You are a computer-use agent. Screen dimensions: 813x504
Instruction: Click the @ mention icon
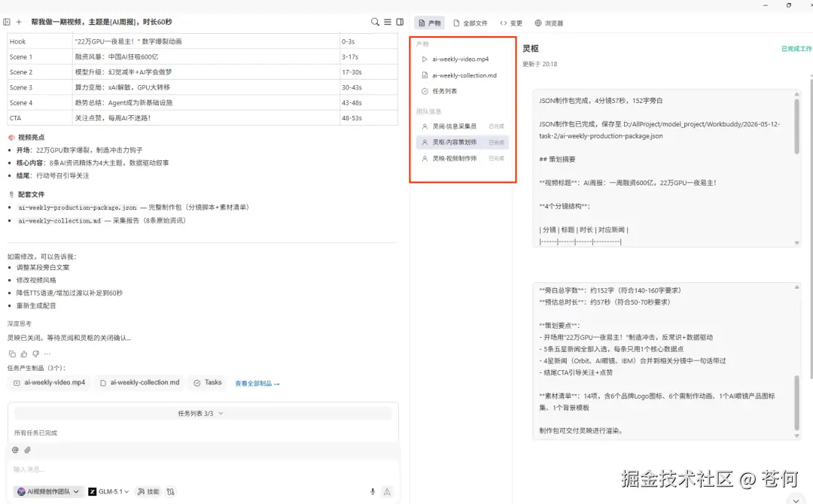point(15,450)
